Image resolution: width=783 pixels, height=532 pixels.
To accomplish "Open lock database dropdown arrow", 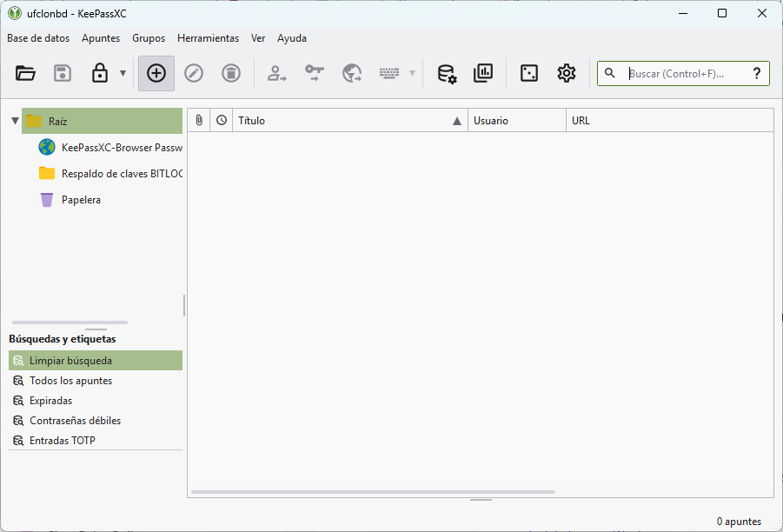I will coord(123,73).
